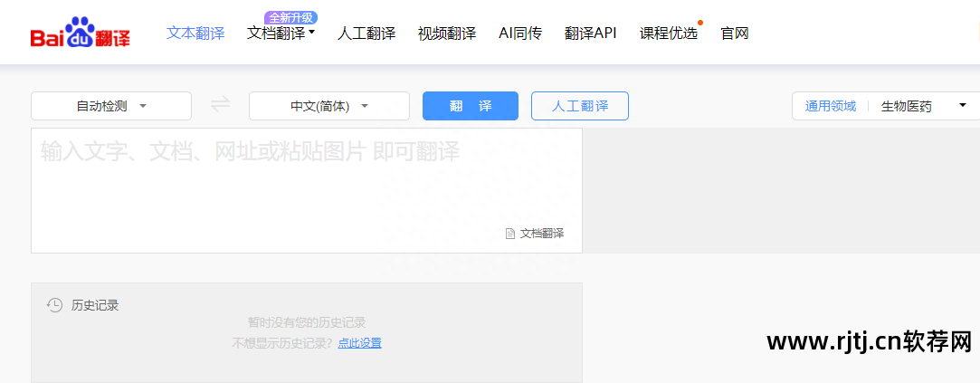Click the history clock icon

54,305
